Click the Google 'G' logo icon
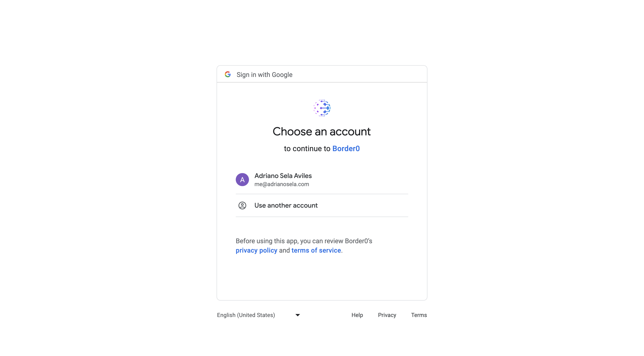 coord(228,74)
